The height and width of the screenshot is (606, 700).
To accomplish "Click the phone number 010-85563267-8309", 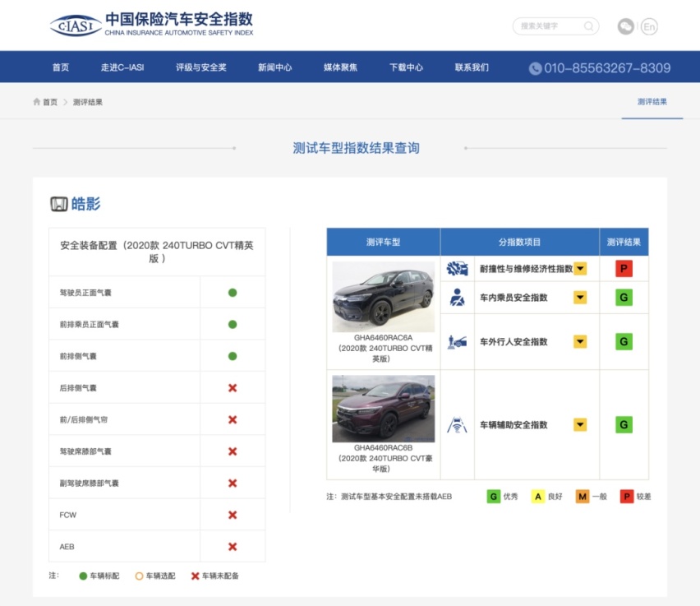I will [607, 68].
